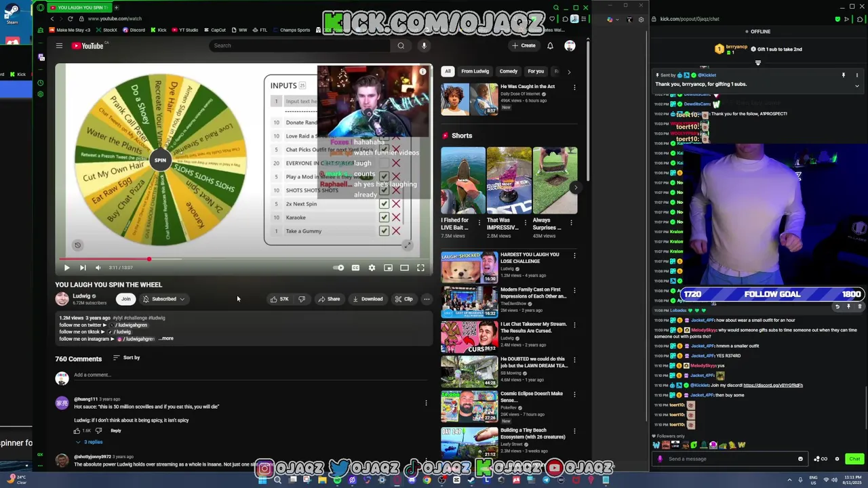Send message with the green Chat button
Viewport: 868px width, 488px height.
pyautogui.click(x=854, y=459)
